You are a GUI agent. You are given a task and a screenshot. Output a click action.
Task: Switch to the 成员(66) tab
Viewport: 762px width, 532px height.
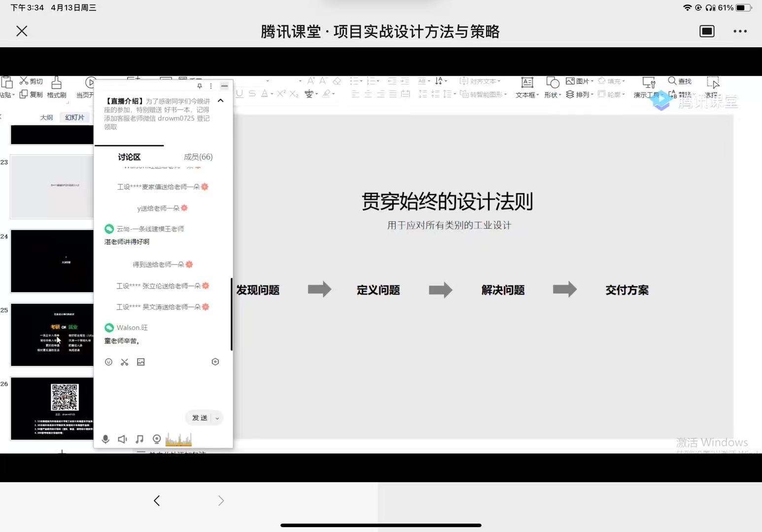198,157
